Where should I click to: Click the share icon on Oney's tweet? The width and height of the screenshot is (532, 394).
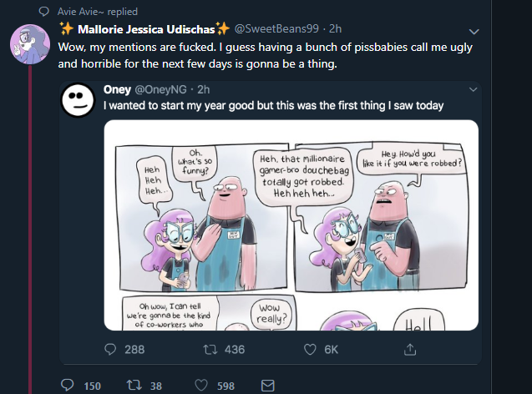(x=410, y=349)
